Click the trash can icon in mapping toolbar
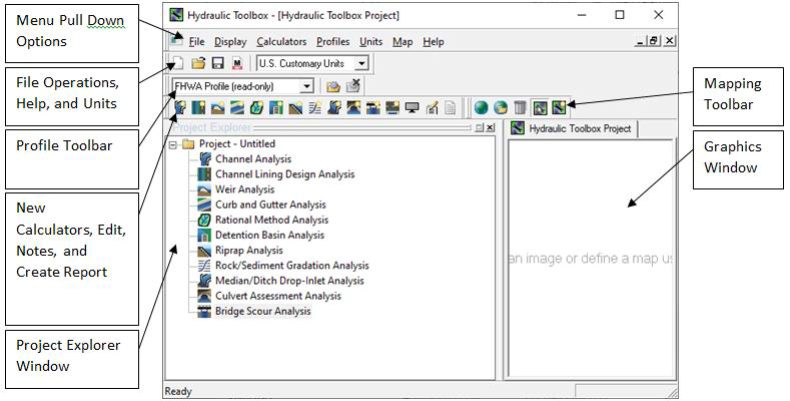 click(x=520, y=107)
